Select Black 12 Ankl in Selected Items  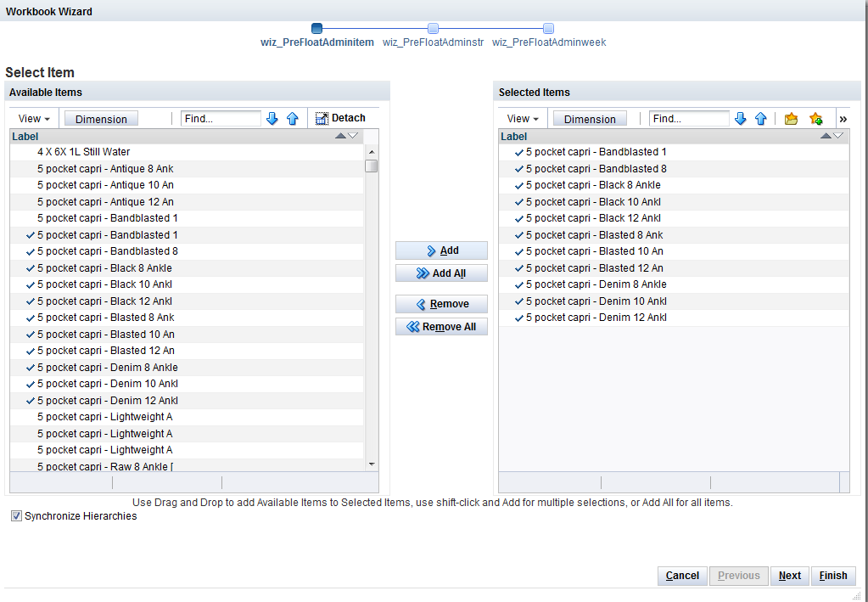674,217
